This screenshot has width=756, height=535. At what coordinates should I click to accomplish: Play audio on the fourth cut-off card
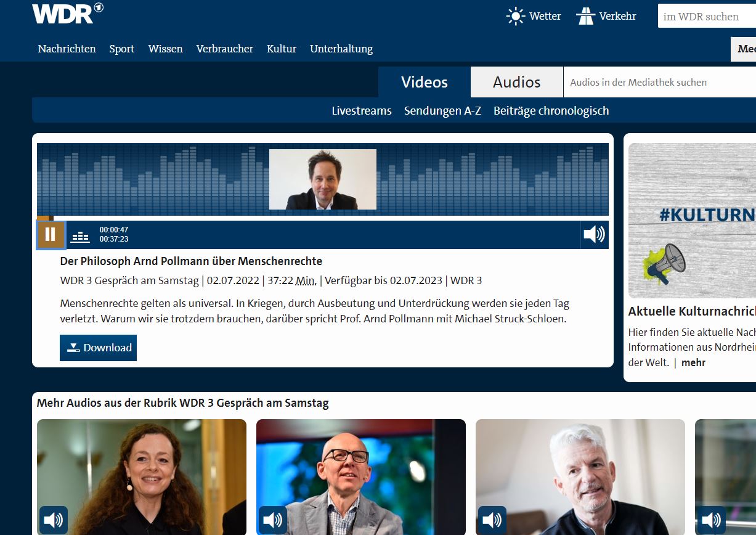[x=712, y=520]
